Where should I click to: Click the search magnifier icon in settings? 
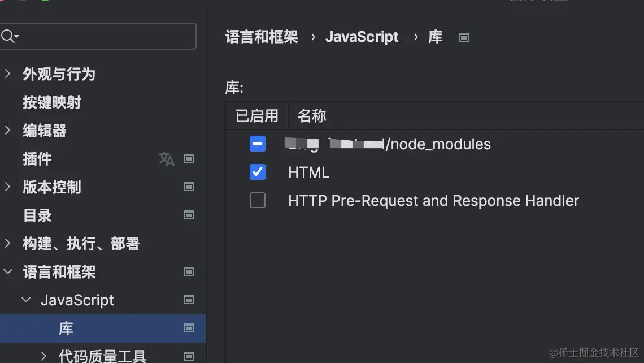click(8, 37)
